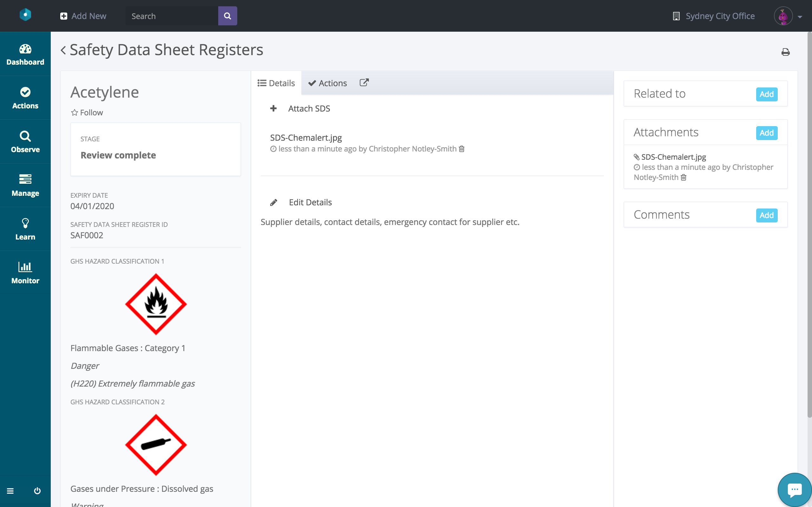This screenshot has width=812, height=507.
Task: Click the Attach SDS link
Action: pos(309,109)
